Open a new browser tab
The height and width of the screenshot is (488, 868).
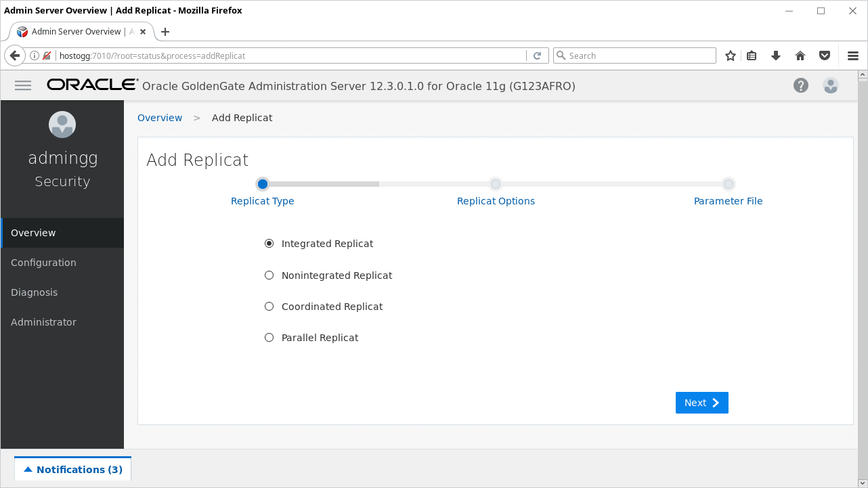165,32
